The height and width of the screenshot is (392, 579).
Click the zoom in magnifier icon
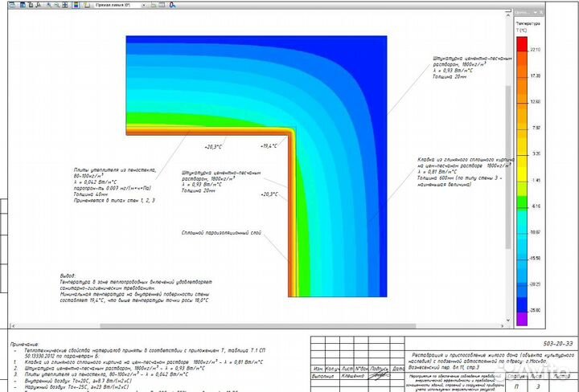(x=48, y=5)
